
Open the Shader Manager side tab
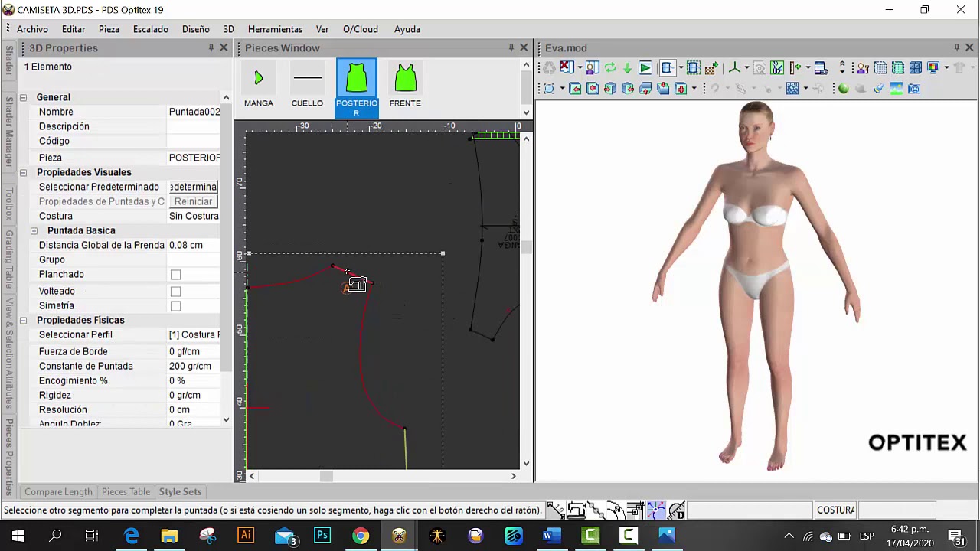click(8, 132)
